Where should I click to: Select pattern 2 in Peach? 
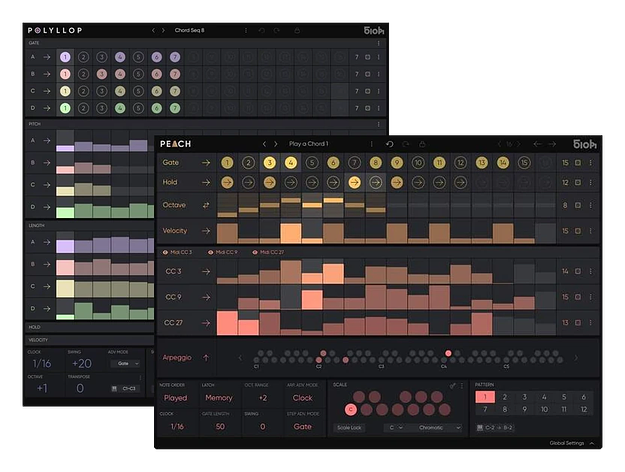pyautogui.click(x=505, y=397)
